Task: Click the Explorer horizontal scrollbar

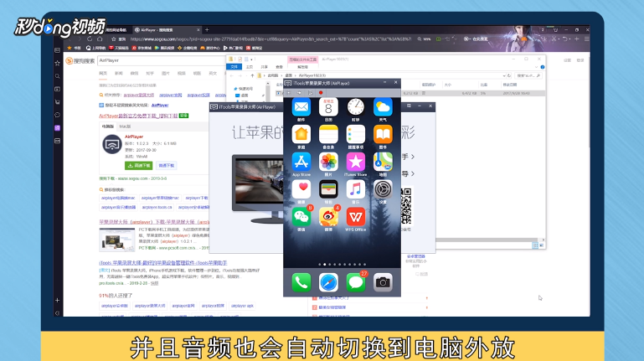Action: click(x=488, y=240)
